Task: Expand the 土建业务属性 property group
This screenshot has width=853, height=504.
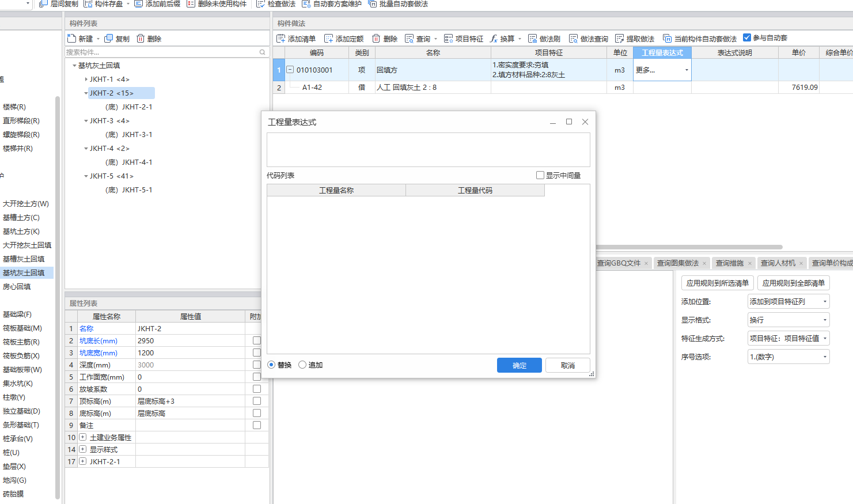Action: click(83, 437)
